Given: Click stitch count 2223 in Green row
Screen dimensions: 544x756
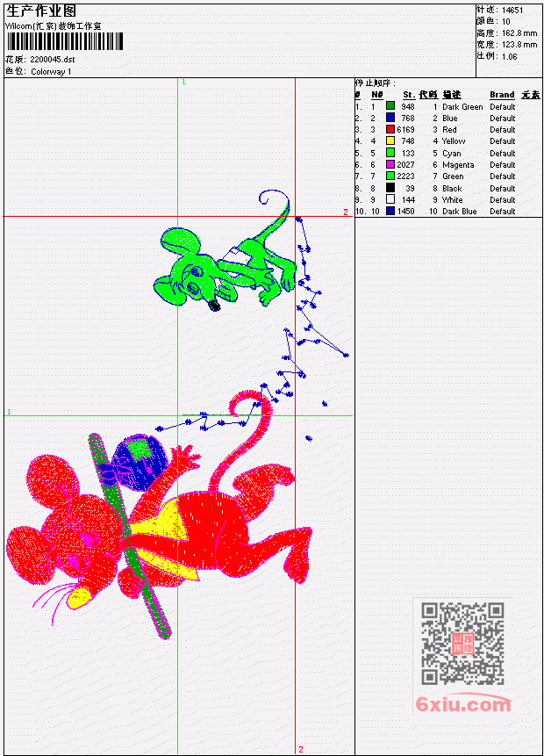Looking at the screenshot, I should coord(405,176).
